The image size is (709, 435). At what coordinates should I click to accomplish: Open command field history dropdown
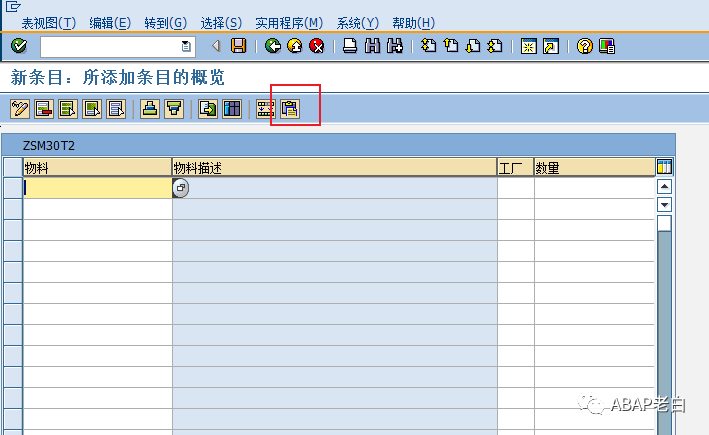click(186, 46)
